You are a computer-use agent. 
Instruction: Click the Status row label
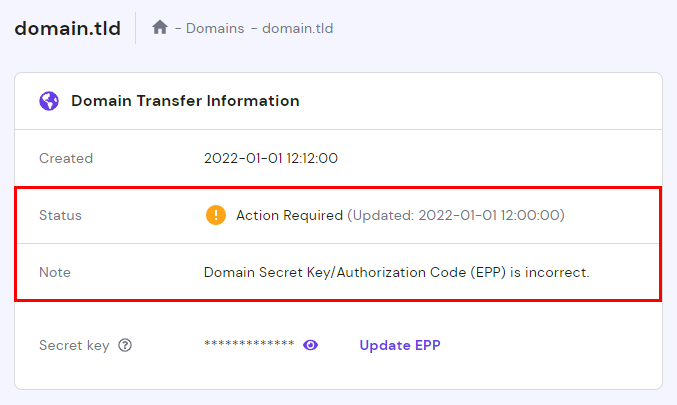(x=60, y=215)
